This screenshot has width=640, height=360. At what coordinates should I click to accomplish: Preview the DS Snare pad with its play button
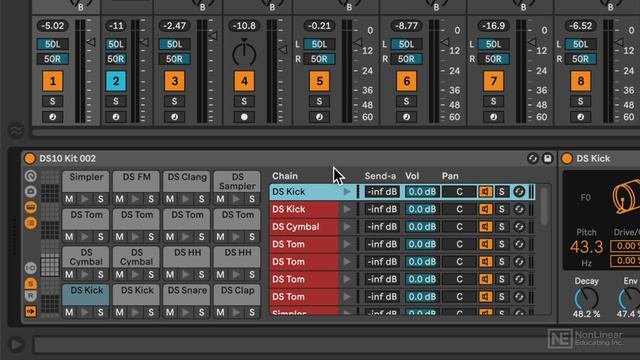186,313
